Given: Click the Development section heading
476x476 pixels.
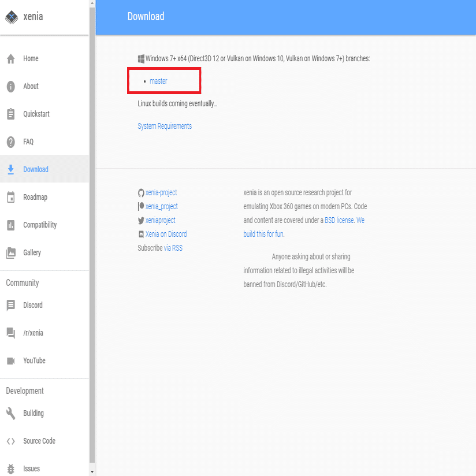Looking at the screenshot, I should click(x=25, y=391).
